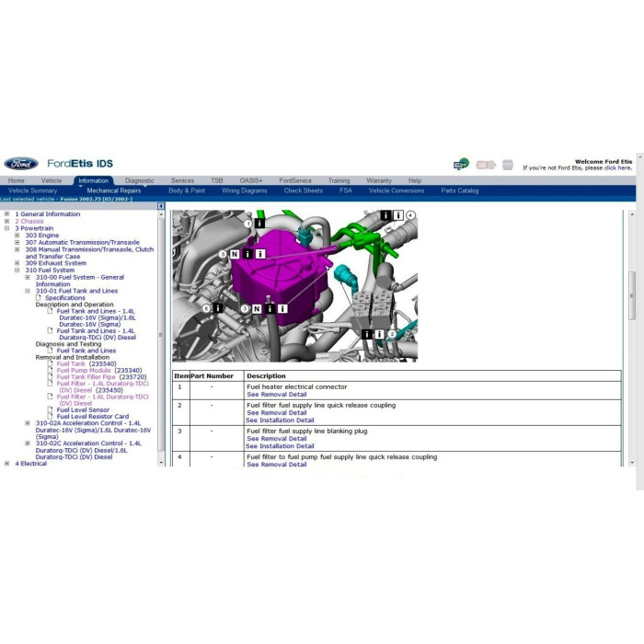
Task: Click document icon next to Fuel Level Sensor
Action: coord(50,409)
